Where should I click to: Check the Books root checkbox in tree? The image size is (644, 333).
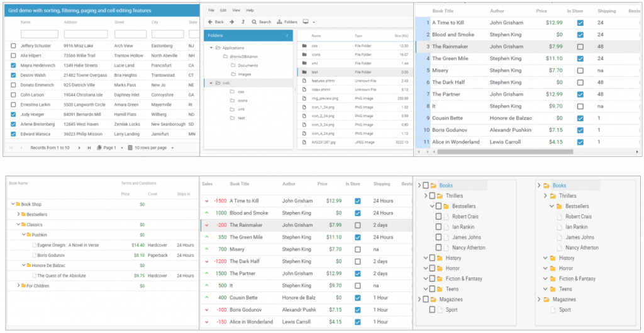[426, 186]
